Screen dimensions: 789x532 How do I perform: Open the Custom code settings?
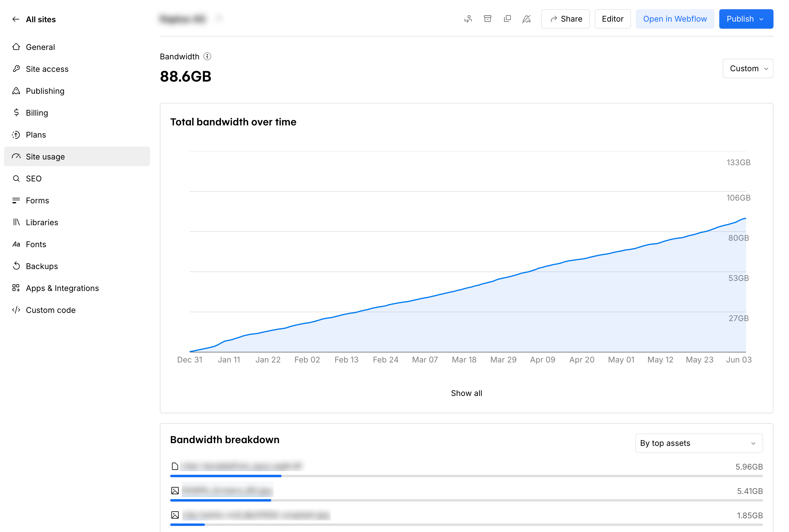(x=77, y=310)
